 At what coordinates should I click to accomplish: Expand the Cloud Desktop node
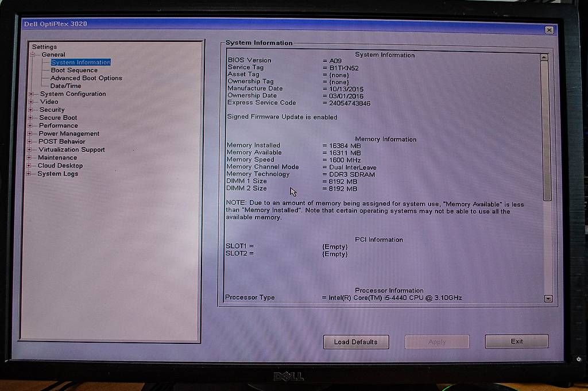click(29, 166)
